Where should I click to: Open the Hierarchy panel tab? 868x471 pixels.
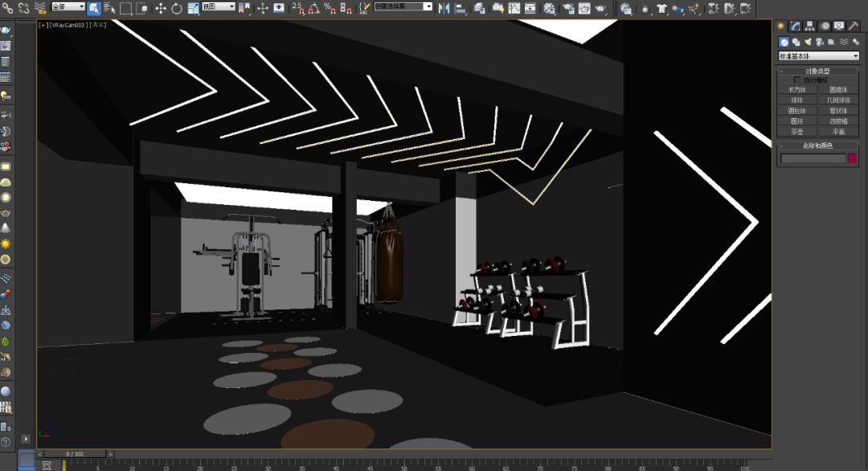coord(809,27)
